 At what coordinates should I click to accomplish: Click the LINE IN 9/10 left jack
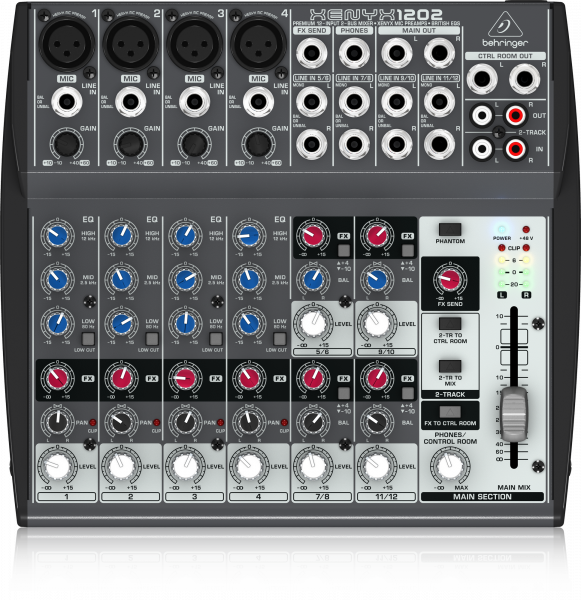click(x=397, y=102)
